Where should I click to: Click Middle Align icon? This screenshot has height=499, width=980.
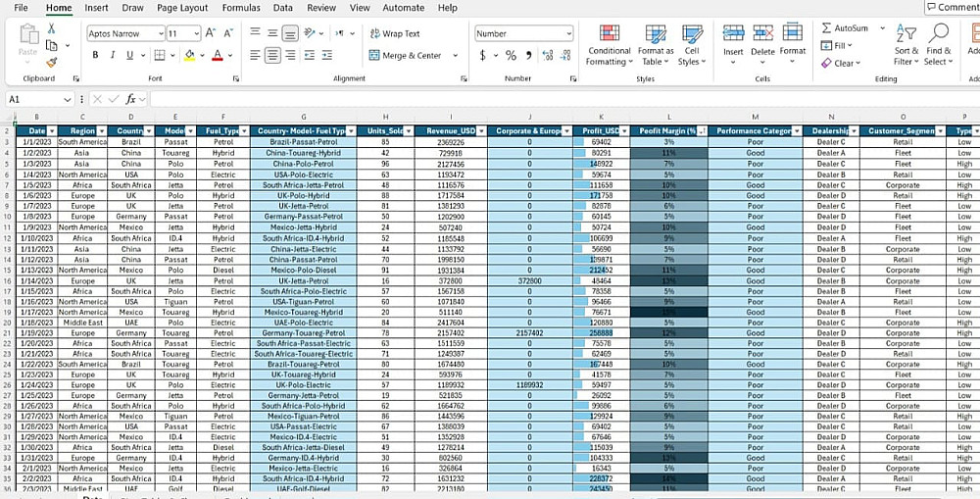pos(272,33)
